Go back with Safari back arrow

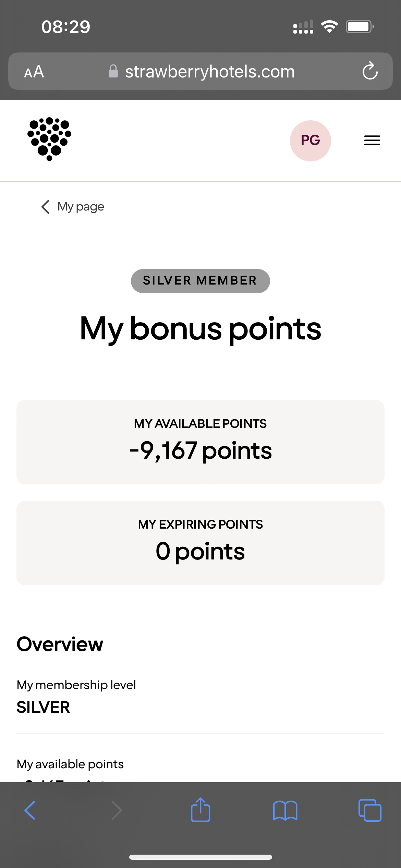[30, 810]
